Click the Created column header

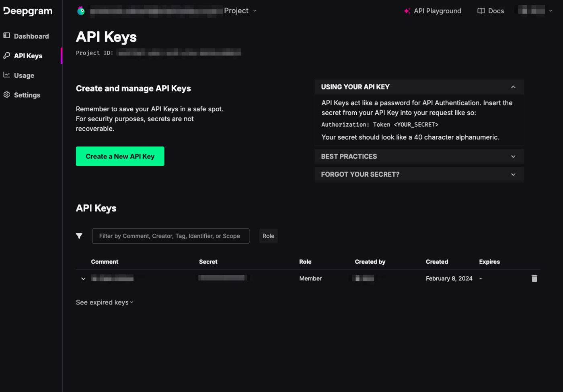pyautogui.click(x=437, y=262)
